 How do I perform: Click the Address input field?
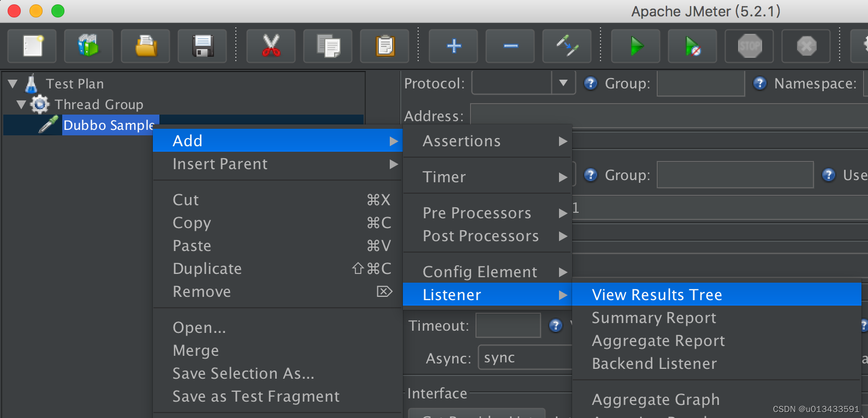pyautogui.click(x=669, y=116)
